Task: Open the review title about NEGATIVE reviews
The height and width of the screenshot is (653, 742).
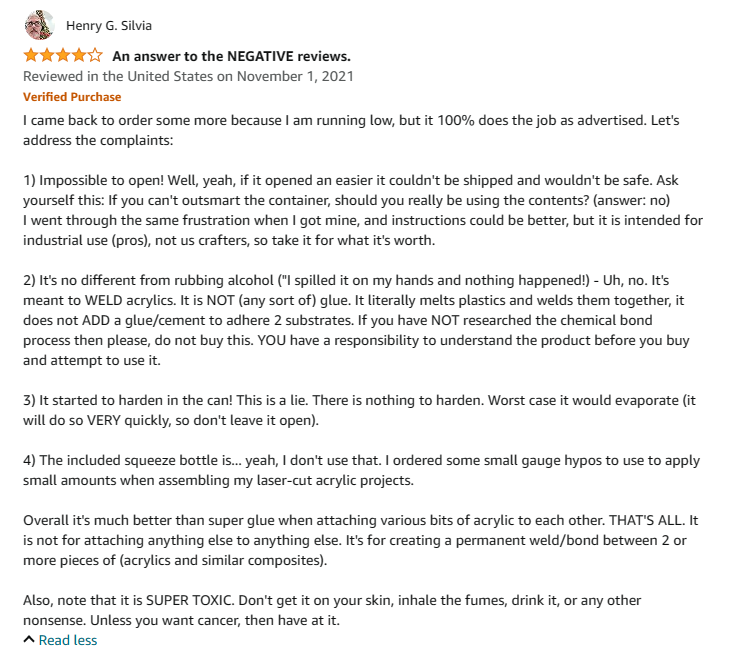Action: pos(231,56)
